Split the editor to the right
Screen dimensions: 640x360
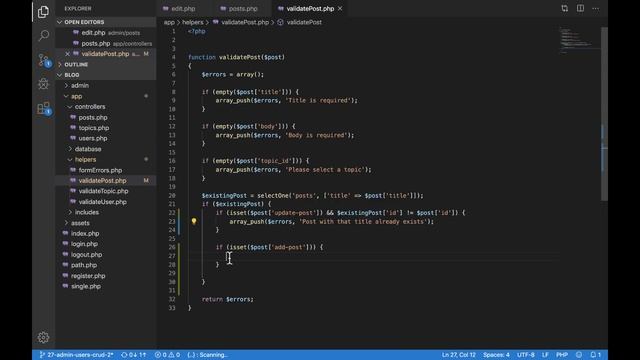click(x=580, y=8)
